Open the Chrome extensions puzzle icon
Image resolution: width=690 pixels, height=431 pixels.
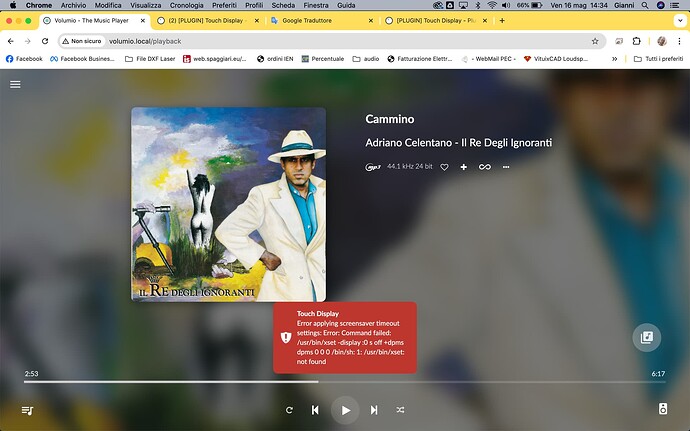coord(636,41)
